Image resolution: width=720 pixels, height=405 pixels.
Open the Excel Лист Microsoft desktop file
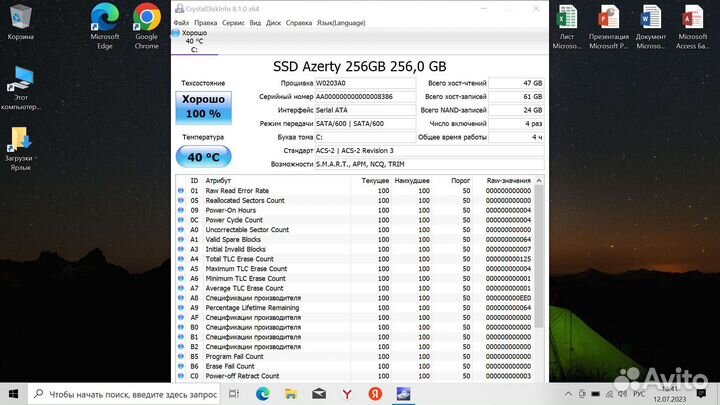coord(567,27)
